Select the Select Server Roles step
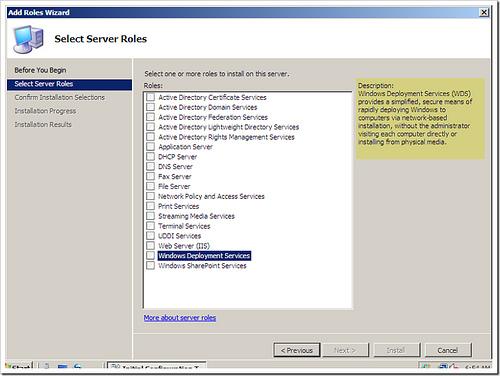 (69, 84)
